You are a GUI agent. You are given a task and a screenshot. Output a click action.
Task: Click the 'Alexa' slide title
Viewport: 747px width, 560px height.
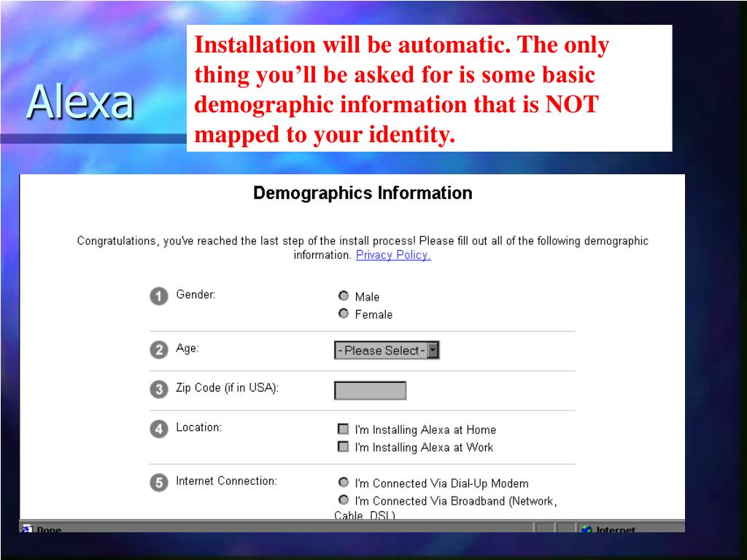pos(80,102)
